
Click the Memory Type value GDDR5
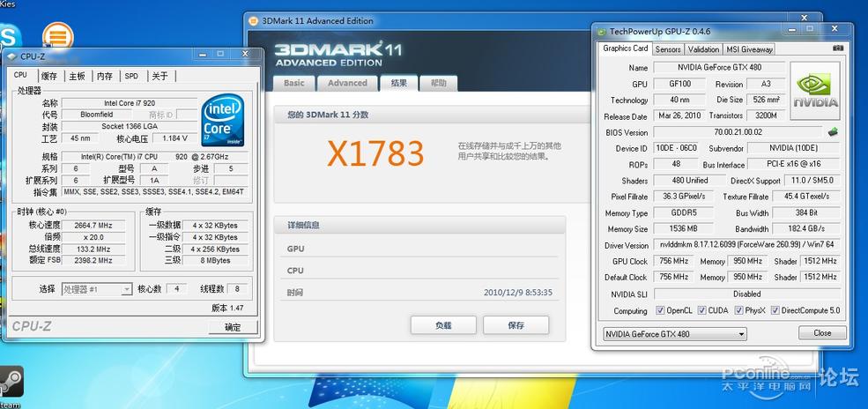pos(684,212)
